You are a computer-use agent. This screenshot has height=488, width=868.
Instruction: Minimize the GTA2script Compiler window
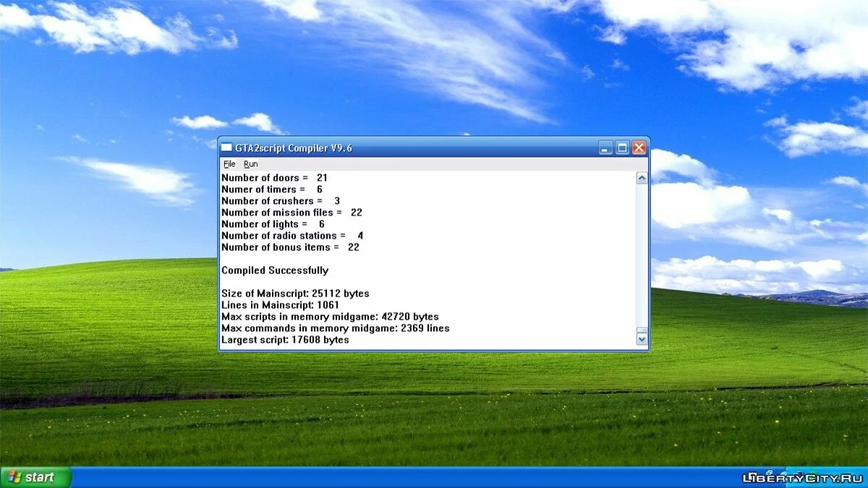point(606,148)
